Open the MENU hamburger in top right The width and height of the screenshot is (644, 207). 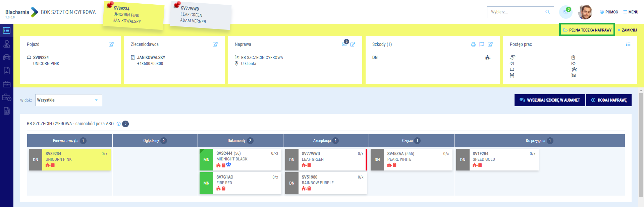tap(631, 12)
